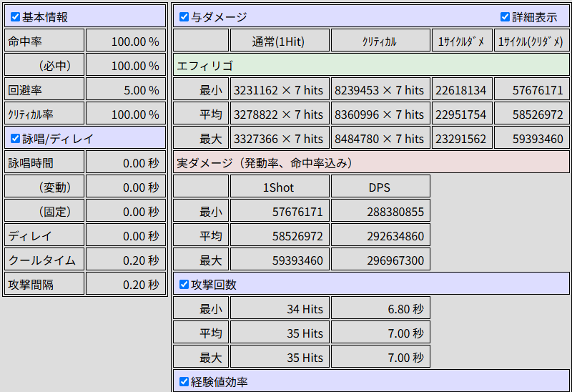
Task: Toggle the 与ダメージ checkbox
Action: 184,16
